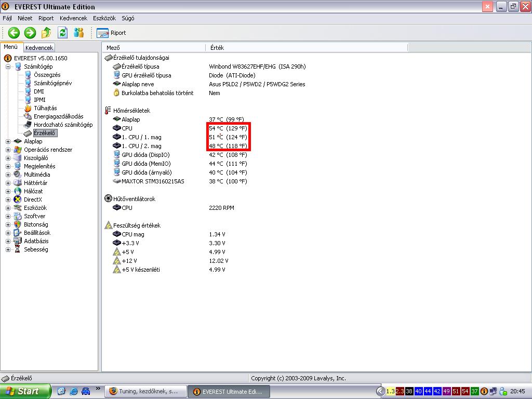Refresh the sensor page with the refresh icon
The height and width of the screenshot is (399, 532).
(x=62, y=33)
